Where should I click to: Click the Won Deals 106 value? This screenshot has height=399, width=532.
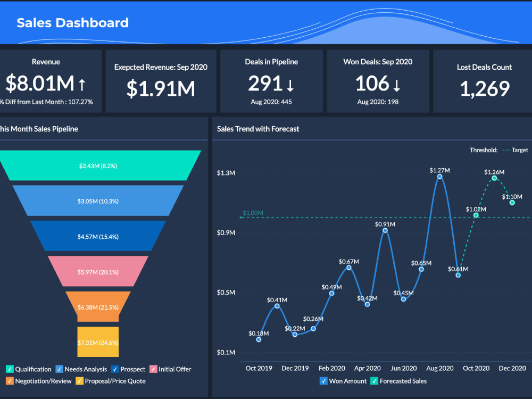click(x=372, y=84)
